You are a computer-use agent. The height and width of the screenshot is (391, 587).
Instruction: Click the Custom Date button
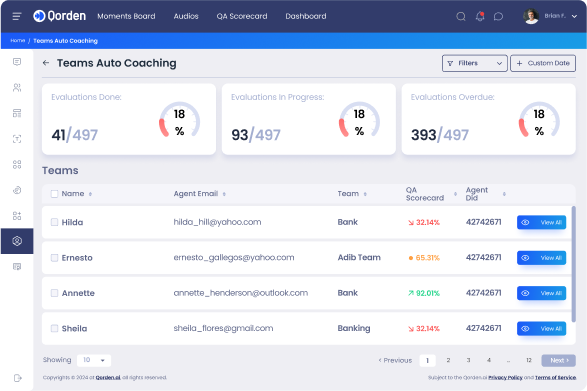(543, 63)
